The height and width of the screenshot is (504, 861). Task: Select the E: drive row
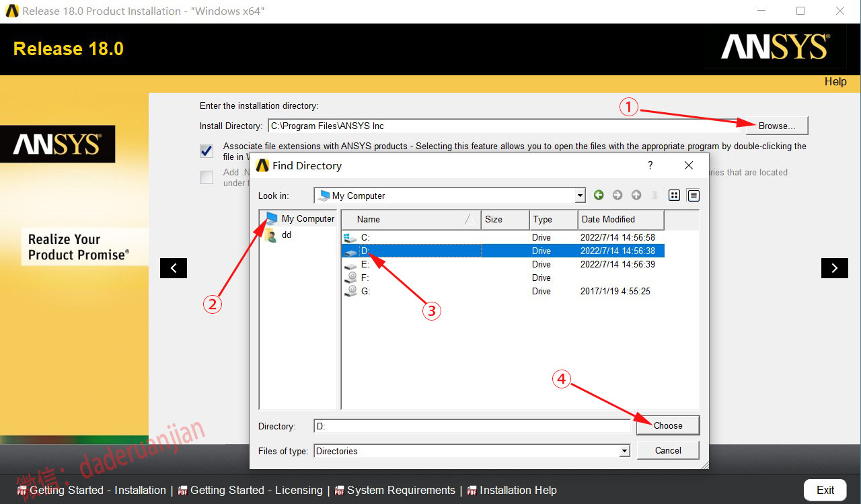pyautogui.click(x=503, y=264)
